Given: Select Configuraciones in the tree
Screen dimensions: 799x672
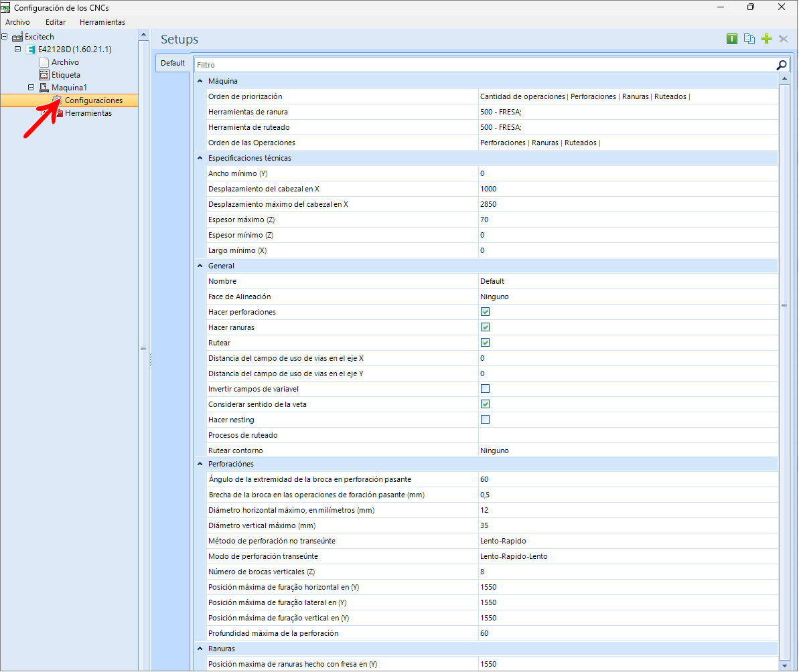Looking at the screenshot, I should [94, 100].
